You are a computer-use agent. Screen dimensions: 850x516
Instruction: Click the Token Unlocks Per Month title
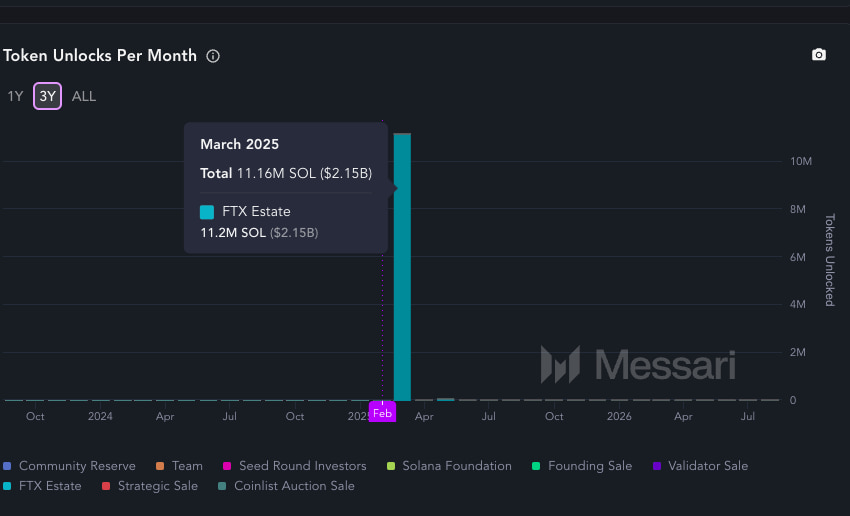100,56
